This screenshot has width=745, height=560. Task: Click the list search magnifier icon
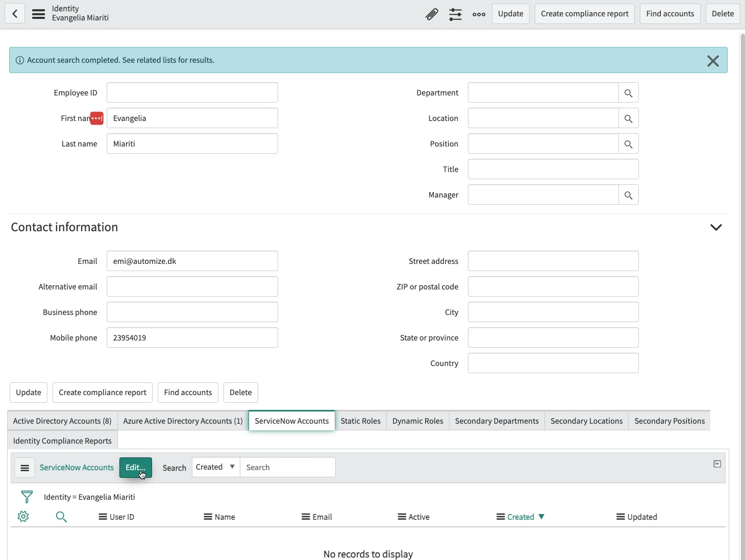point(61,517)
